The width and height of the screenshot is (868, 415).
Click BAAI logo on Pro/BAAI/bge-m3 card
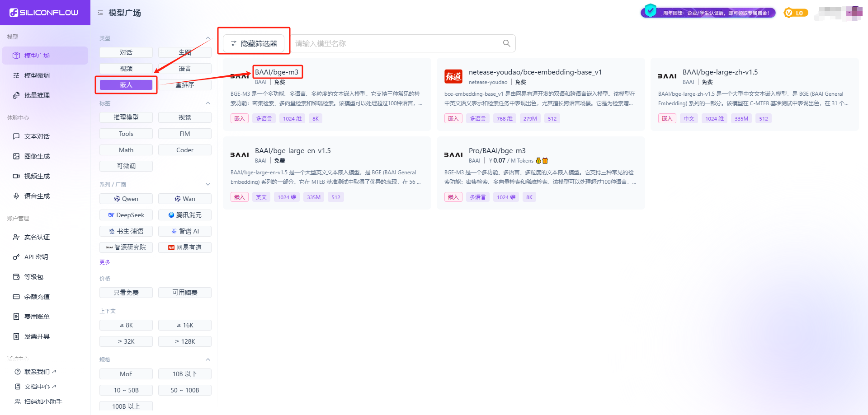click(x=453, y=155)
